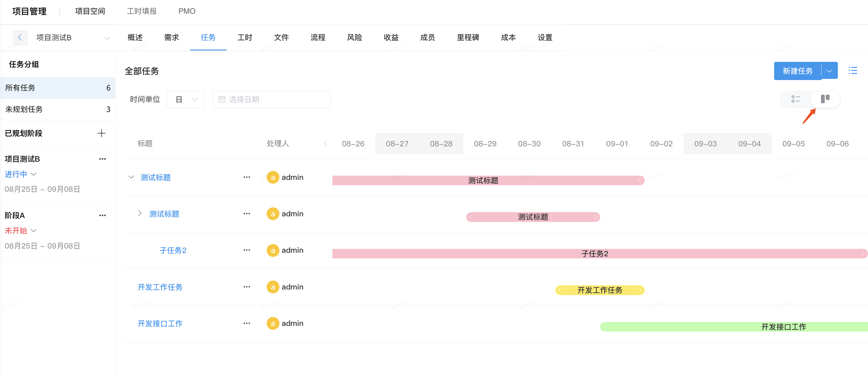Add a new stage with the plus icon
The width and height of the screenshot is (868, 377).
pyautogui.click(x=101, y=133)
